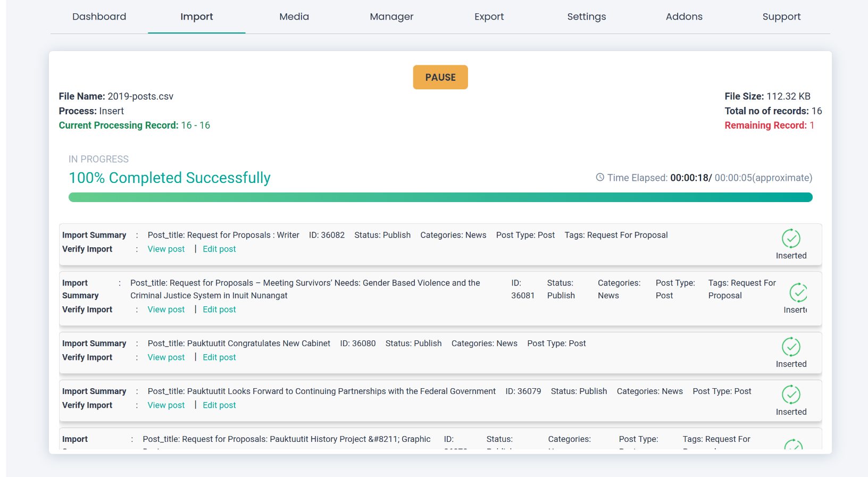Open the Export tab
The height and width of the screenshot is (477, 868).
pyautogui.click(x=489, y=16)
